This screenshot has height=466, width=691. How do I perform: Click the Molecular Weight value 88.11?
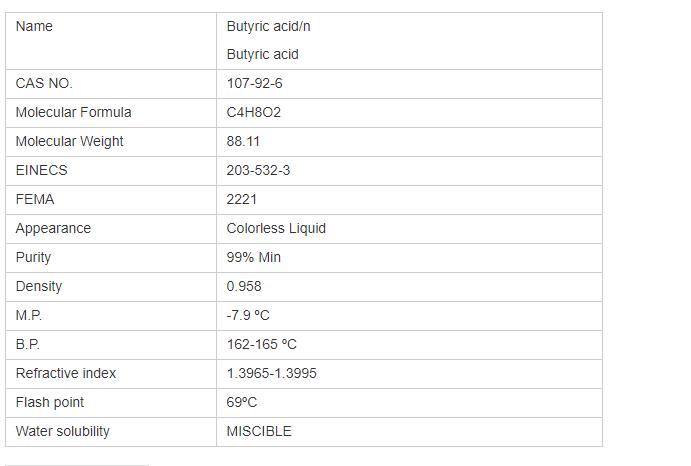pos(243,141)
